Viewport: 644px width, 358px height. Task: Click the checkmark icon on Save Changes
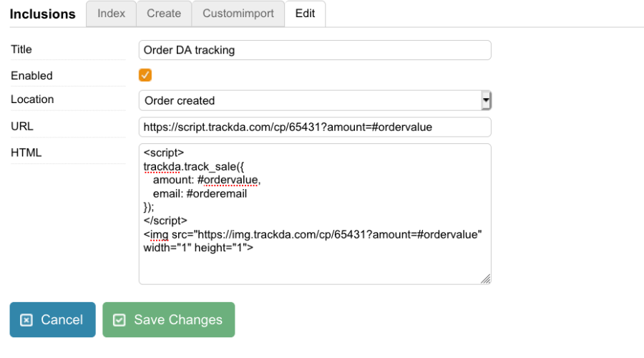(119, 320)
